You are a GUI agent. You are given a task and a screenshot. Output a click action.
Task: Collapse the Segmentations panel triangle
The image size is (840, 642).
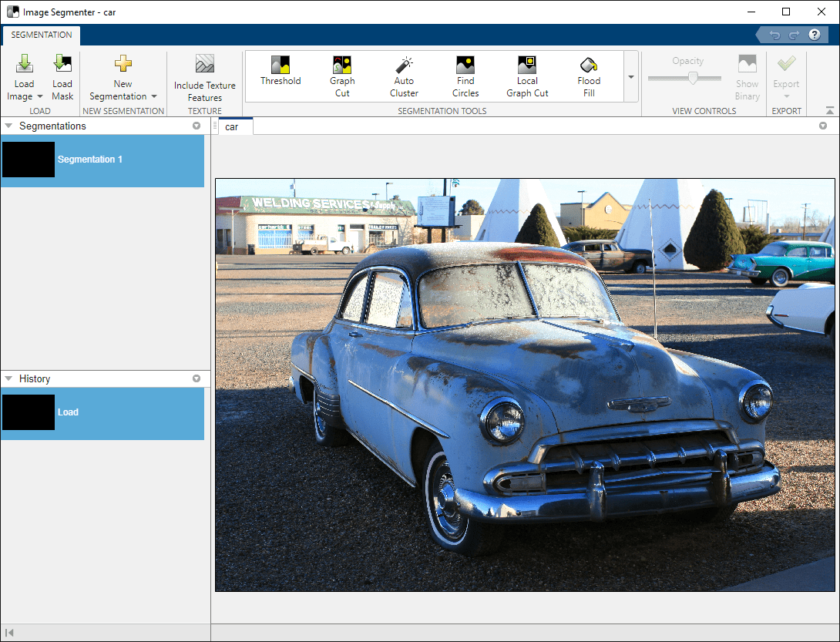8,126
